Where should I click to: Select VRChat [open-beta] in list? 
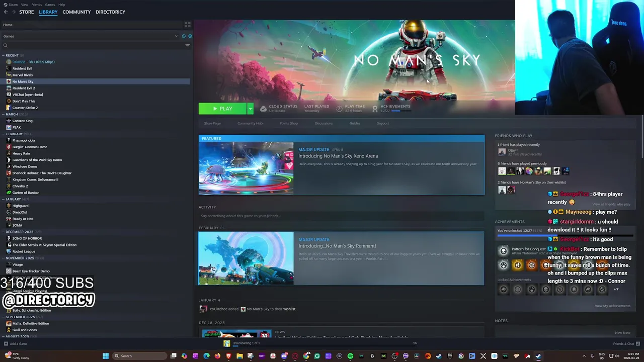coord(28,95)
